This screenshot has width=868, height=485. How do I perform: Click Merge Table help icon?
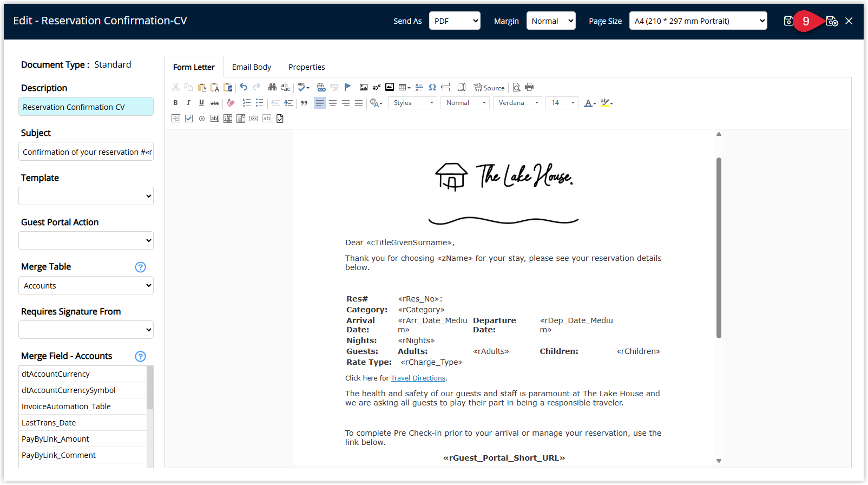tap(140, 267)
